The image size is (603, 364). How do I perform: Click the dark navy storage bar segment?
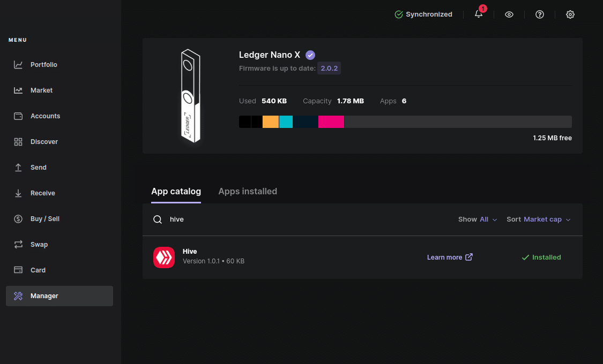(x=306, y=122)
